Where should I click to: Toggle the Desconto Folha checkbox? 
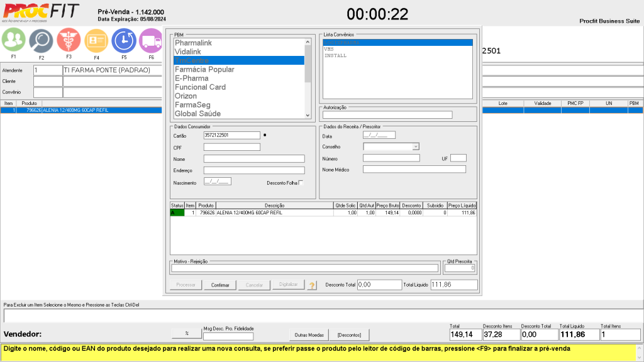(x=301, y=183)
